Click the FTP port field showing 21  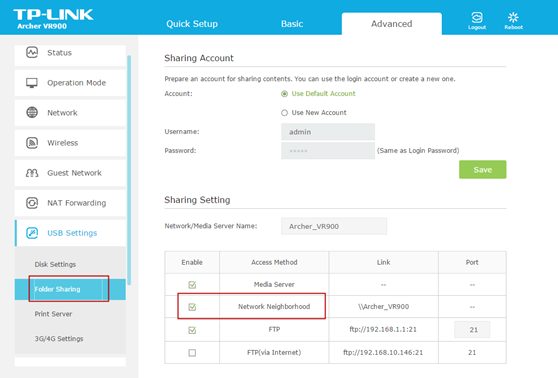click(472, 330)
